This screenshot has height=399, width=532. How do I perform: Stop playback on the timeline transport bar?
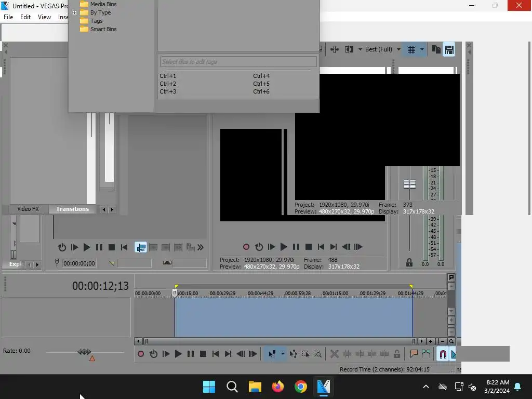(x=203, y=354)
